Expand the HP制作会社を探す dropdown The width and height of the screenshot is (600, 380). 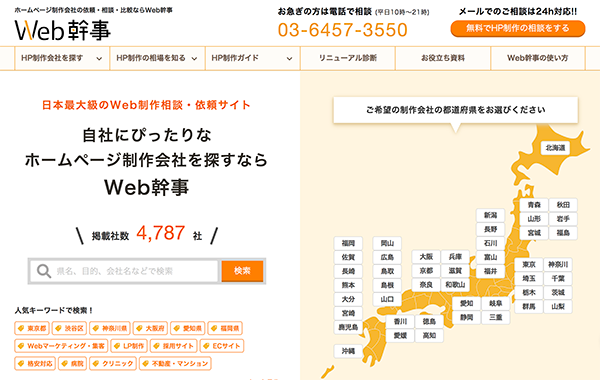62,58
